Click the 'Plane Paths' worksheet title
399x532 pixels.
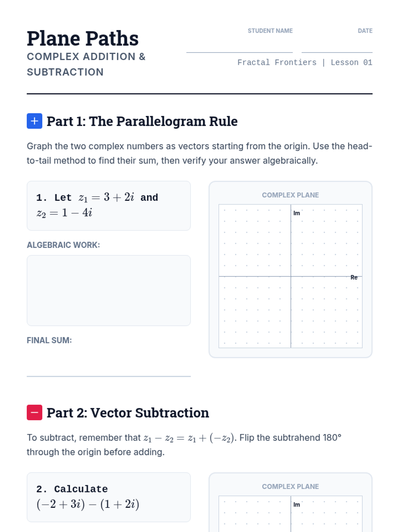coord(82,39)
